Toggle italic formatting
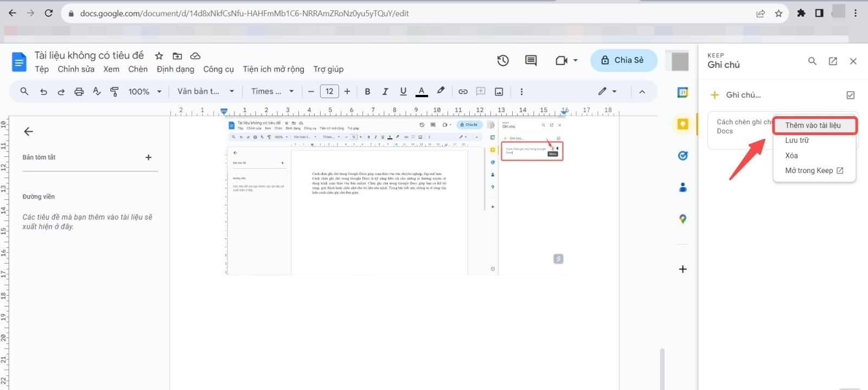The image size is (868, 390). click(x=385, y=92)
